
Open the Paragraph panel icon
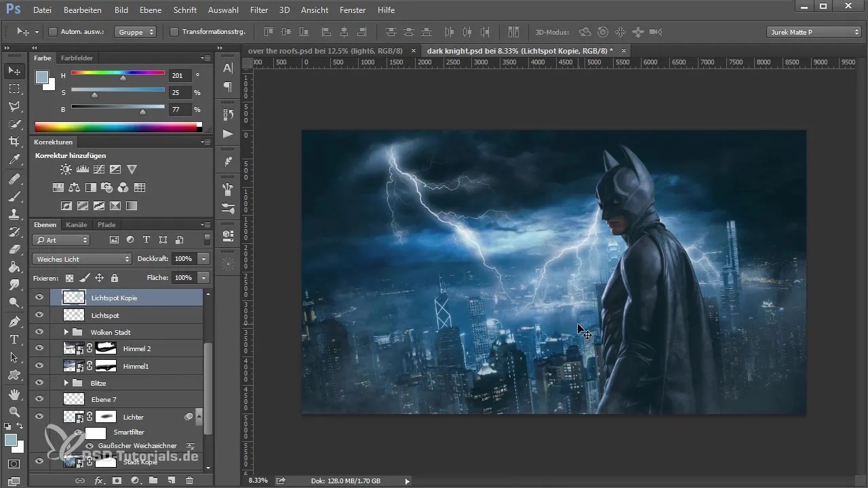pyautogui.click(x=228, y=87)
